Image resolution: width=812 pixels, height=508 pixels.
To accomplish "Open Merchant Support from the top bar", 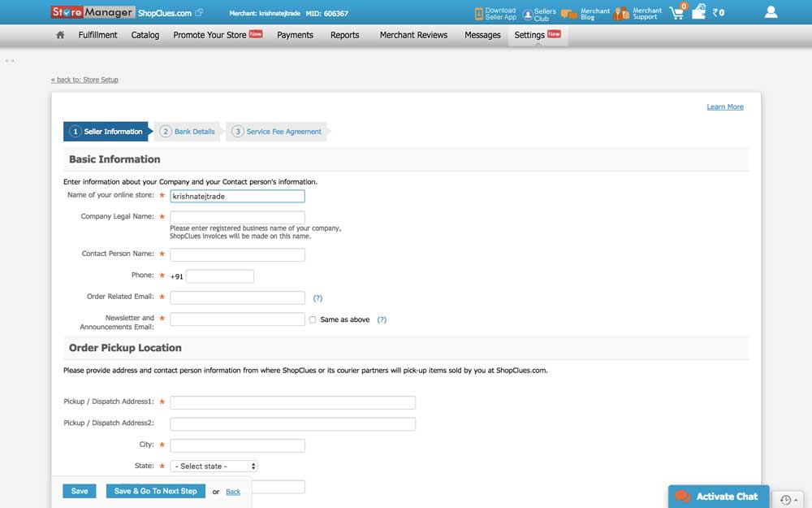I will click(620, 11).
